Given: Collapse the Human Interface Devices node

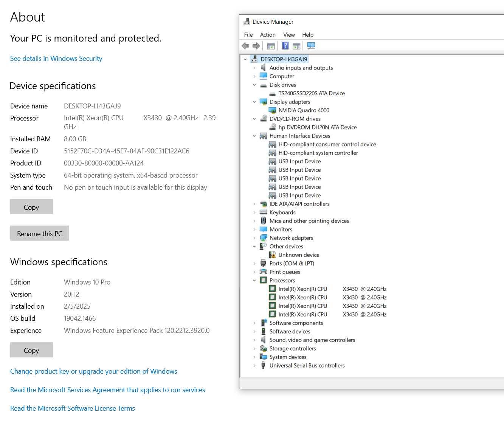Looking at the screenshot, I should [254, 136].
